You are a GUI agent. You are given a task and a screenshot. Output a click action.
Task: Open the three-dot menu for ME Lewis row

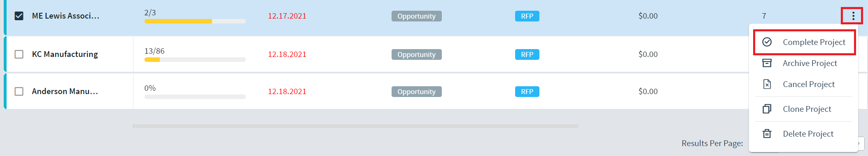pos(853,16)
